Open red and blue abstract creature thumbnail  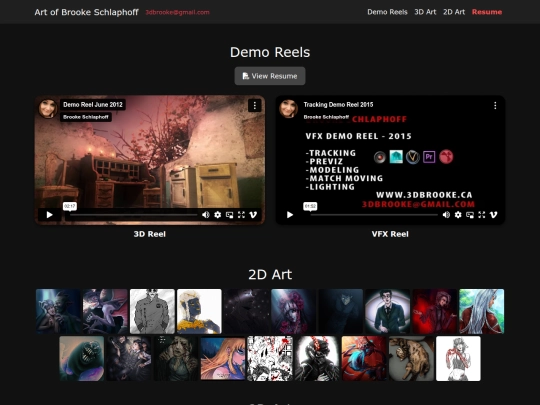pyautogui.click(x=364, y=359)
